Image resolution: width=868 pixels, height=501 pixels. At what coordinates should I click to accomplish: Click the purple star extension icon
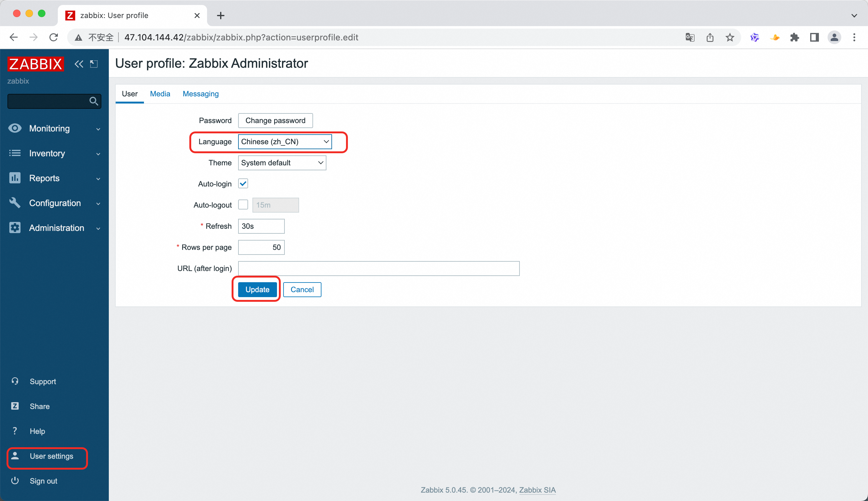pos(755,37)
